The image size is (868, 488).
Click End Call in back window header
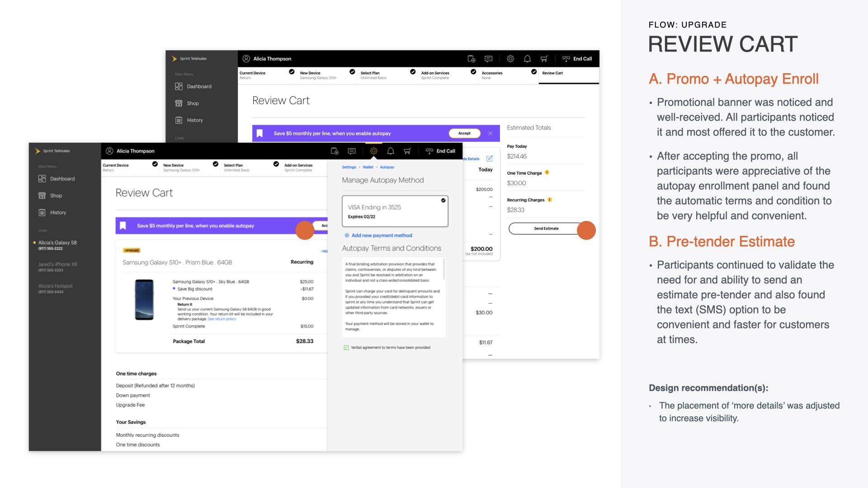coord(577,59)
